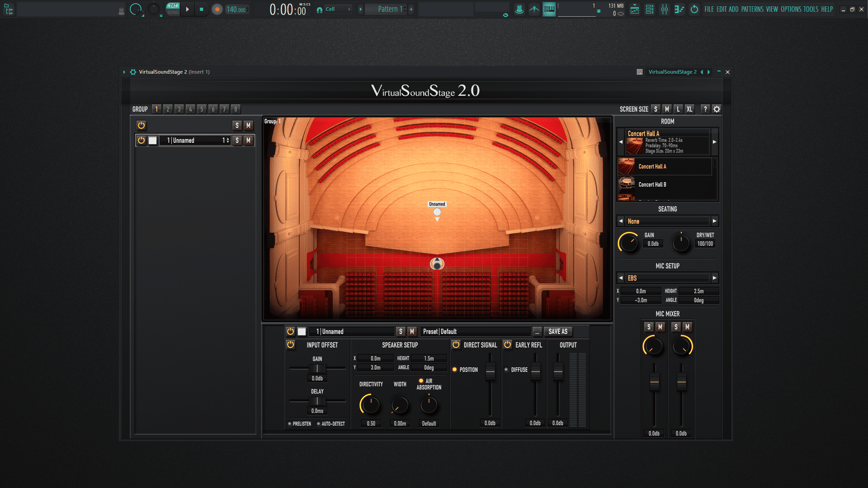Viewport: 868px width, 488px height.
Task: Click the mic HEIGHT 2.5m field
Action: coord(698,291)
